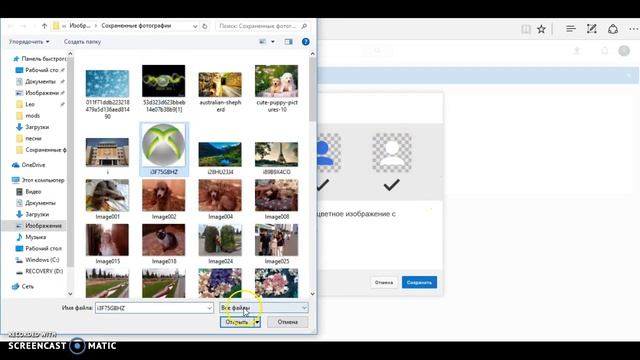Open browser Hub icon
Screen dimensions: 640x360
[571, 29]
